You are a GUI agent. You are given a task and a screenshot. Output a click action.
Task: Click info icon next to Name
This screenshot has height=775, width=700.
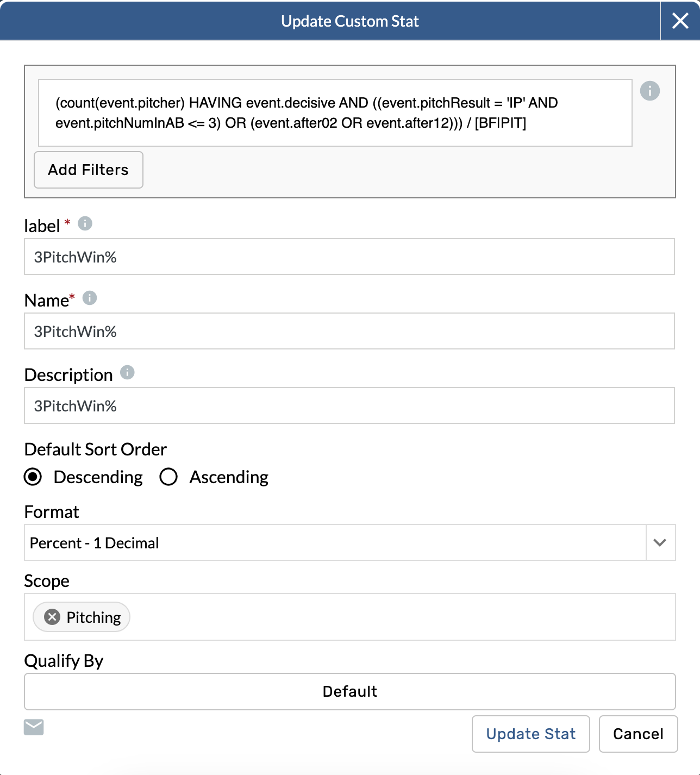[x=90, y=298]
